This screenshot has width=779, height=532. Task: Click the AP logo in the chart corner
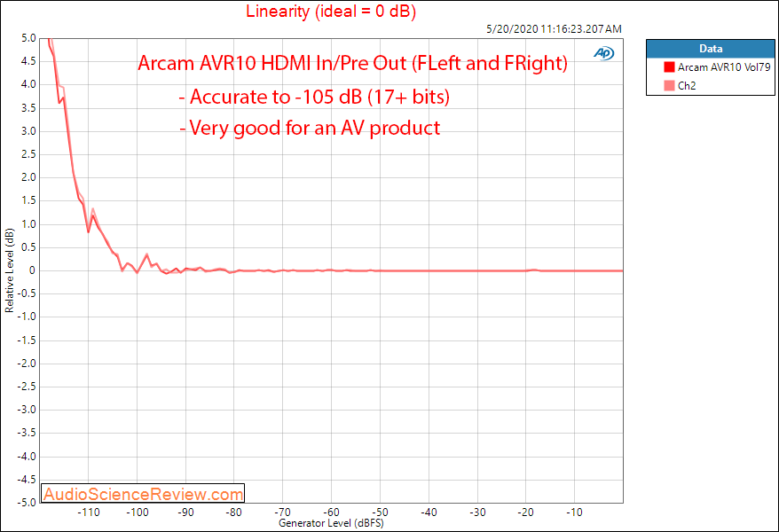click(603, 52)
